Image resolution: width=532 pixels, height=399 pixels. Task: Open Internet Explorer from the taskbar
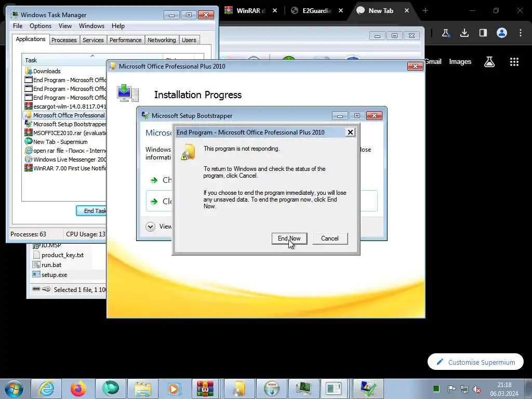tap(46, 389)
